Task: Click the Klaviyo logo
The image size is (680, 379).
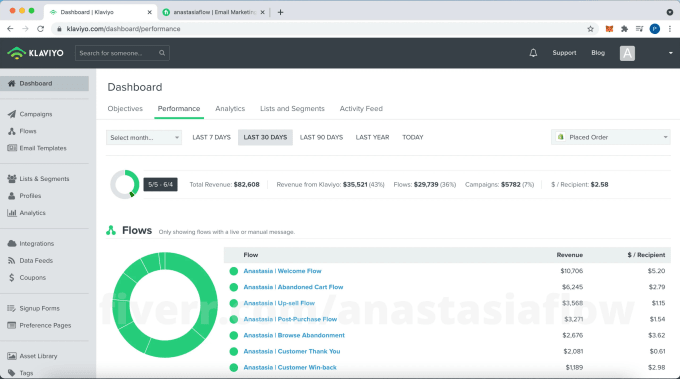Action: pyautogui.click(x=36, y=53)
